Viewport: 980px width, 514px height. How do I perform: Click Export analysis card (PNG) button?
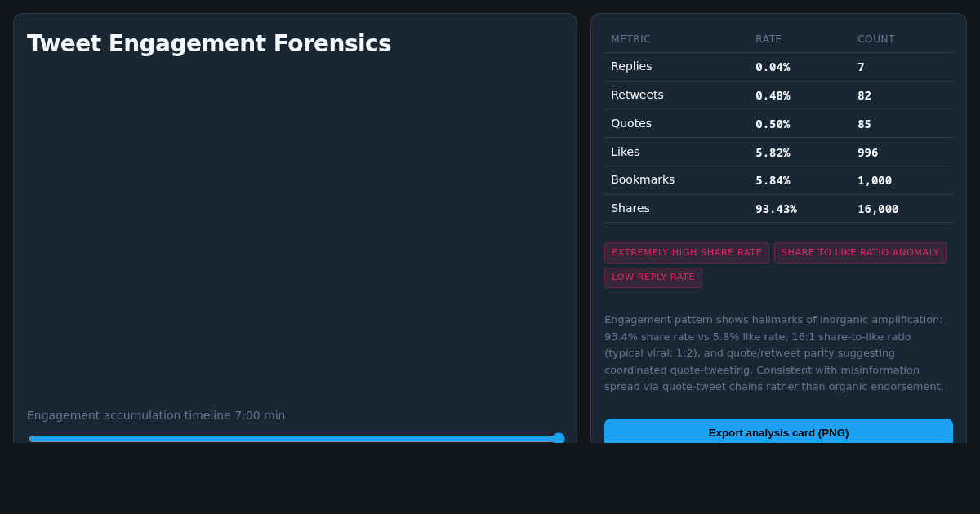778,432
